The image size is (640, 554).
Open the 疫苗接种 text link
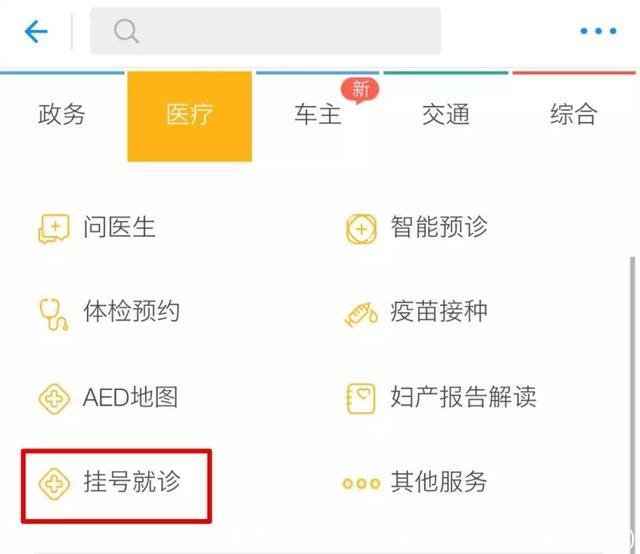439,311
